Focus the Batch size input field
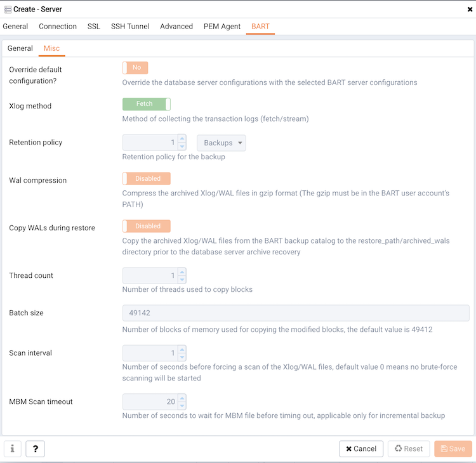Image resolution: width=476 pixels, height=463 pixels. click(296, 313)
